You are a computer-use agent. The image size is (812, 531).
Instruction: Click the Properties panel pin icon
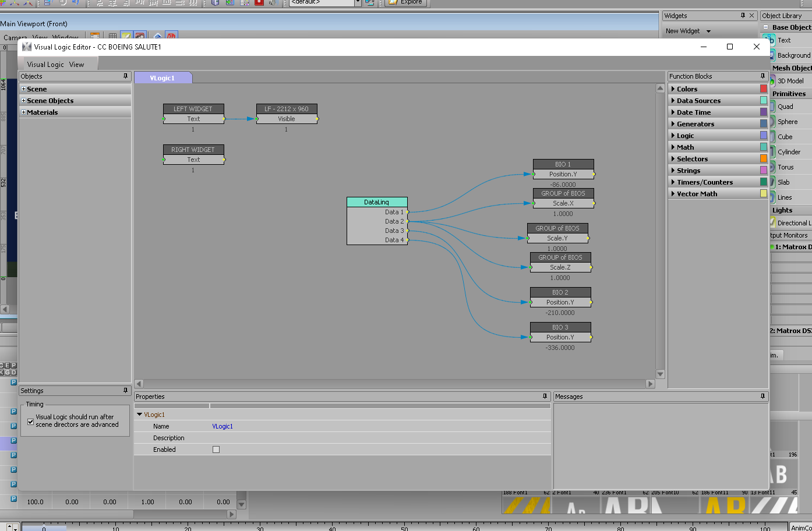tap(545, 397)
